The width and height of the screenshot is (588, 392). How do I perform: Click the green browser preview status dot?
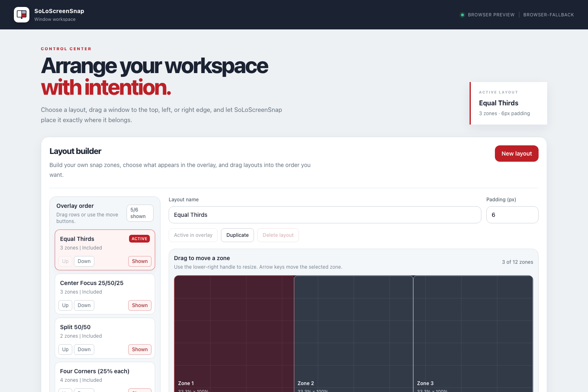462,15
